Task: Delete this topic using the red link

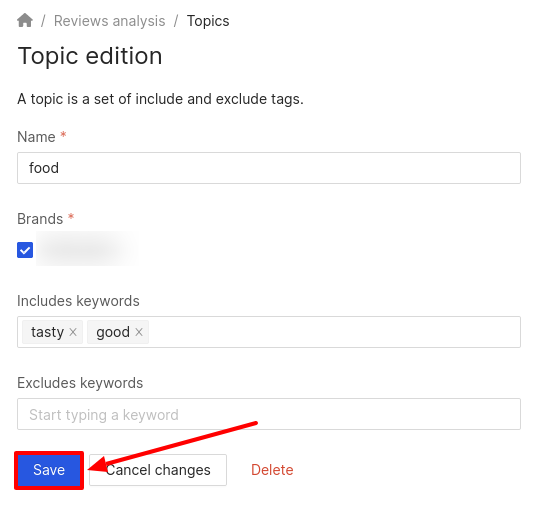Action: tap(272, 470)
